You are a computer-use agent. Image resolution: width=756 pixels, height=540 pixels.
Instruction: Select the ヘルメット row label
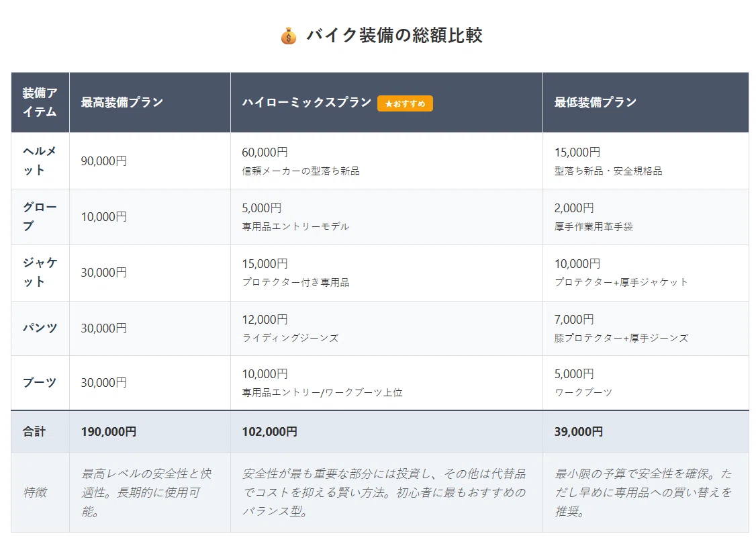tap(40, 161)
